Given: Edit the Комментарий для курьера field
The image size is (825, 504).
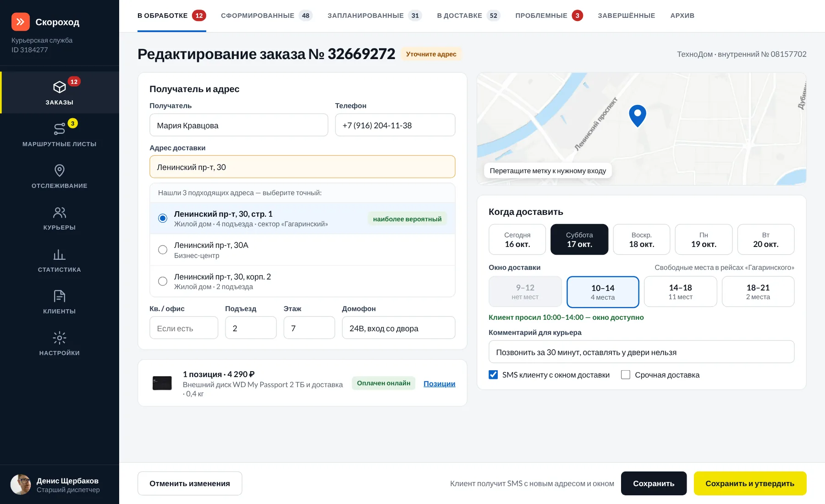Looking at the screenshot, I should (x=642, y=352).
